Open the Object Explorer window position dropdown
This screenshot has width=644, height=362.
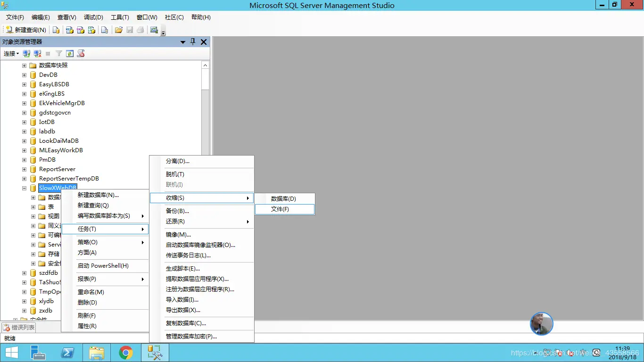pyautogui.click(x=183, y=42)
